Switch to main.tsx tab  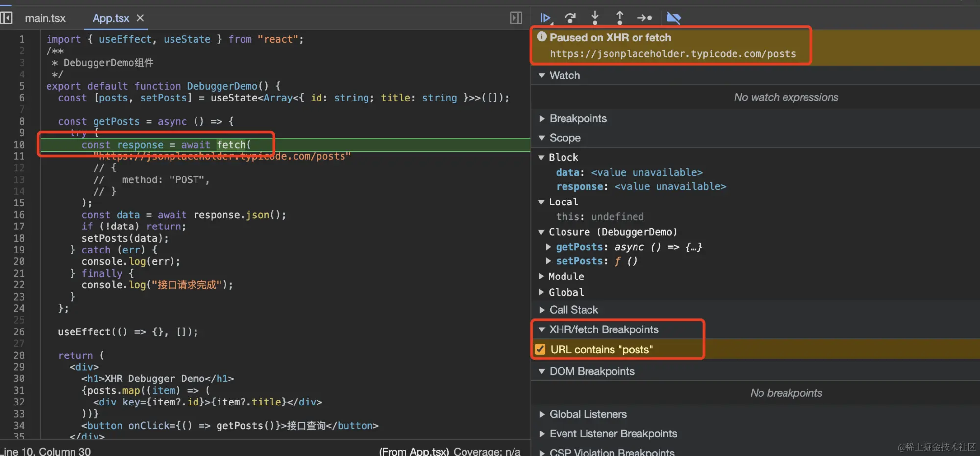pos(45,18)
